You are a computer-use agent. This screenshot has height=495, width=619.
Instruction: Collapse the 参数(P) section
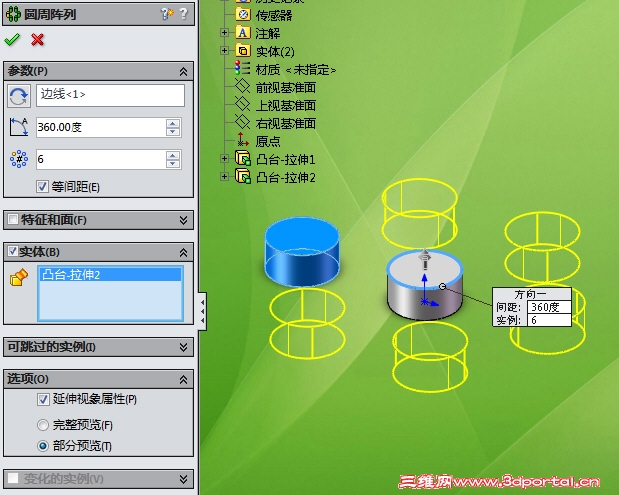coord(183,71)
